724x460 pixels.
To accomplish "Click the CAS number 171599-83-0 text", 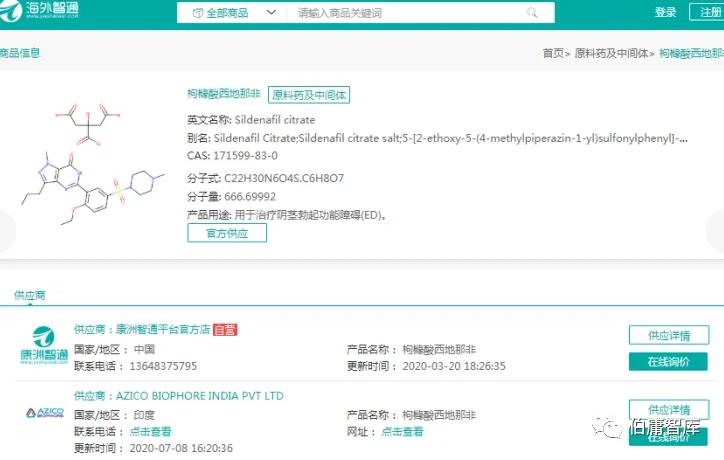I will 245,156.
